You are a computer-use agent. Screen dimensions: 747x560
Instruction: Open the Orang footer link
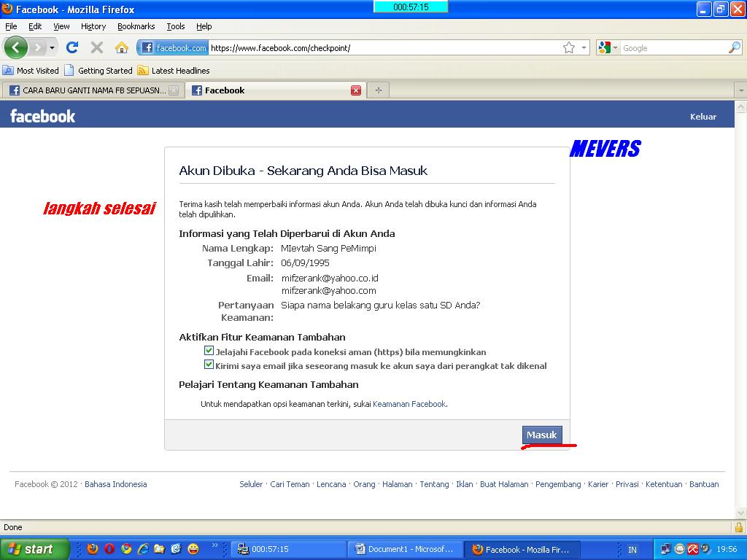pyautogui.click(x=364, y=484)
